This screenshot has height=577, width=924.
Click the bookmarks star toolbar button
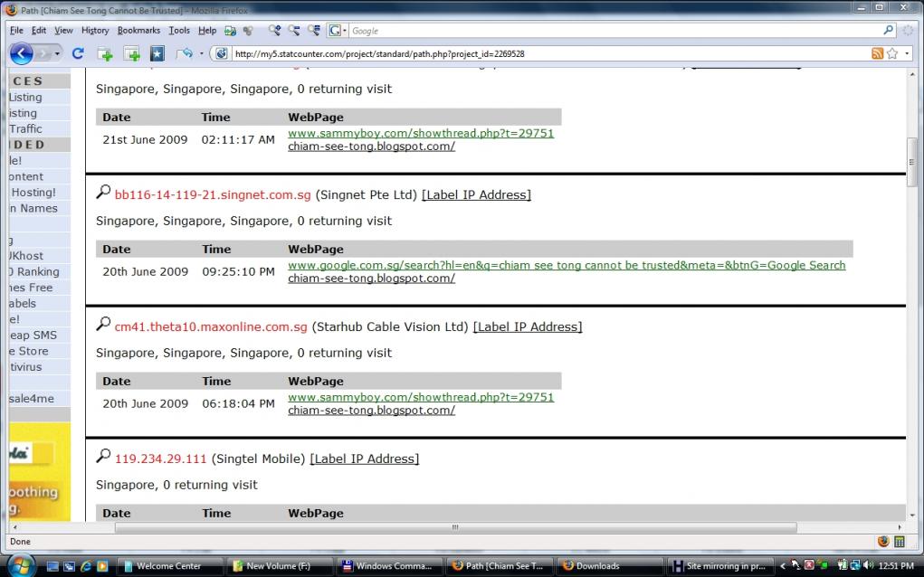click(157, 54)
